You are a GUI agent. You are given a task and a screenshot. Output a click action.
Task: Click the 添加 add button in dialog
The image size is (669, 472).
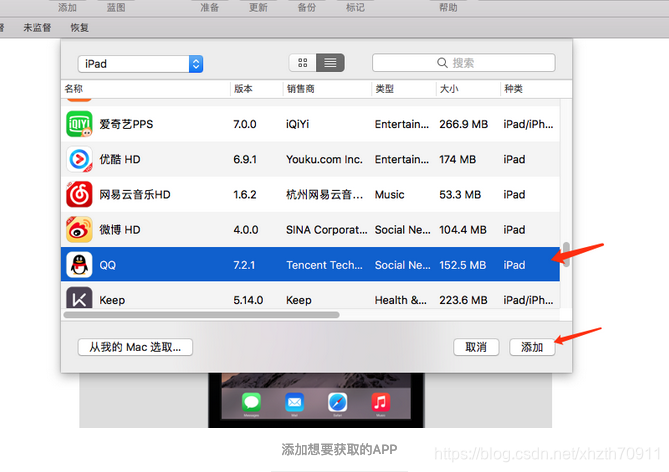click(x=532, y=347)
